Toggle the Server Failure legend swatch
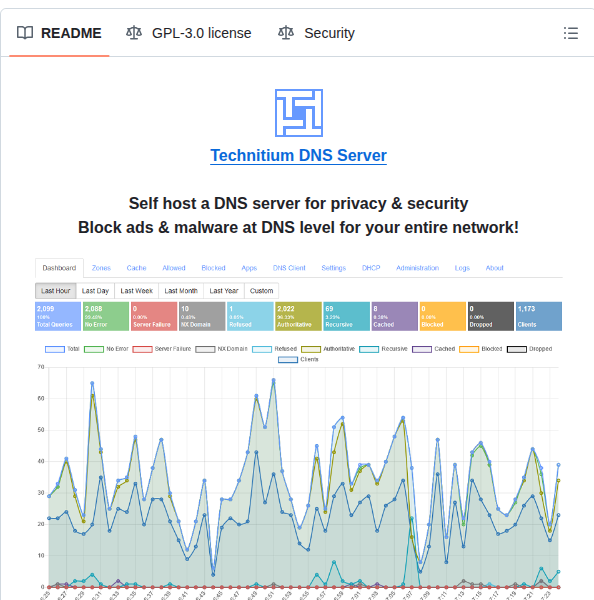This screenshot has height=600, width=594. point(142,349)
